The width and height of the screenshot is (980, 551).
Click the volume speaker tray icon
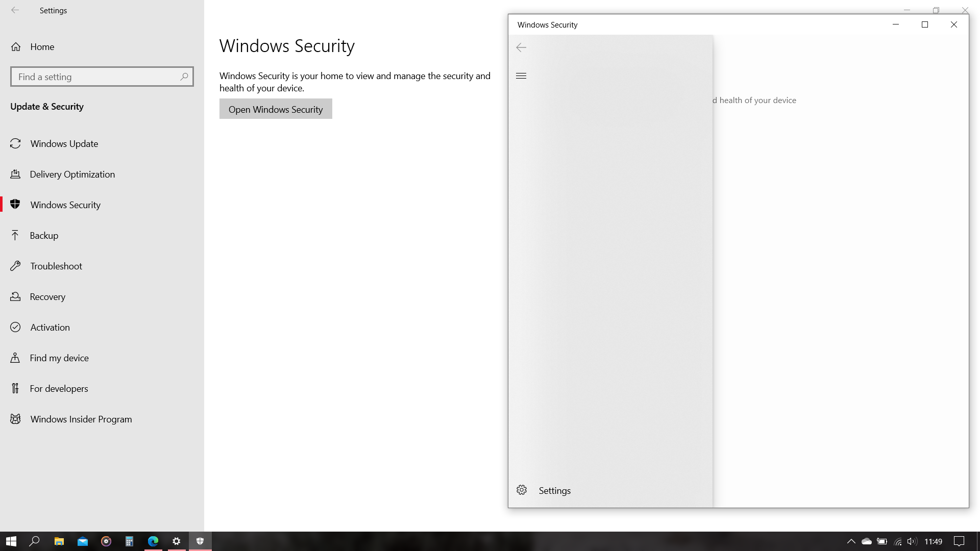(x=912, y=541)
